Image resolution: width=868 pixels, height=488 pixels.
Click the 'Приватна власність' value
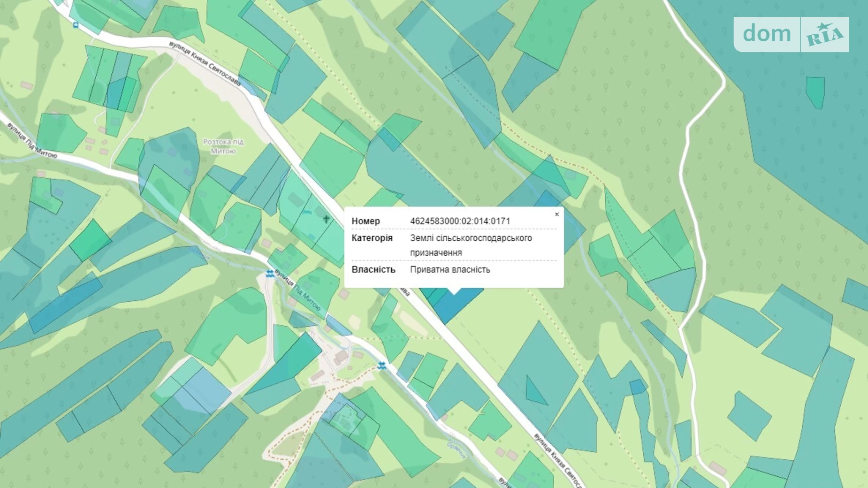[450, 269]
